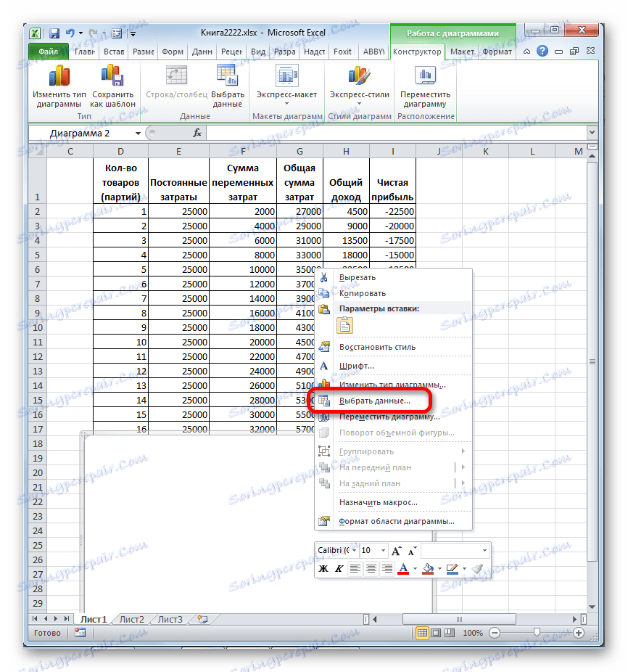The height and width of the screenshot is (672, 628).
Task: Click center align icon in mini toolbar
Action: [x=371, y=569]
